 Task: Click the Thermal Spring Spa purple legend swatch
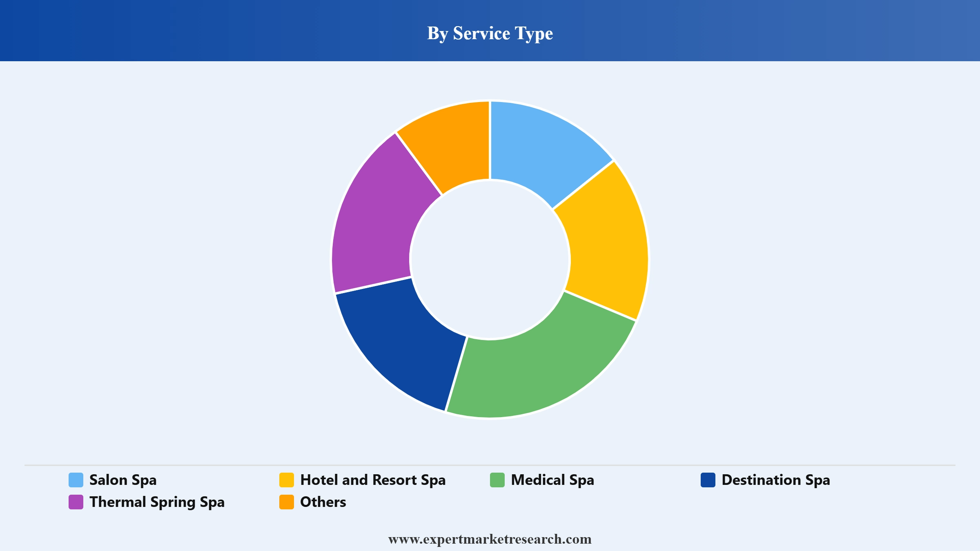[x=76, y=502]
